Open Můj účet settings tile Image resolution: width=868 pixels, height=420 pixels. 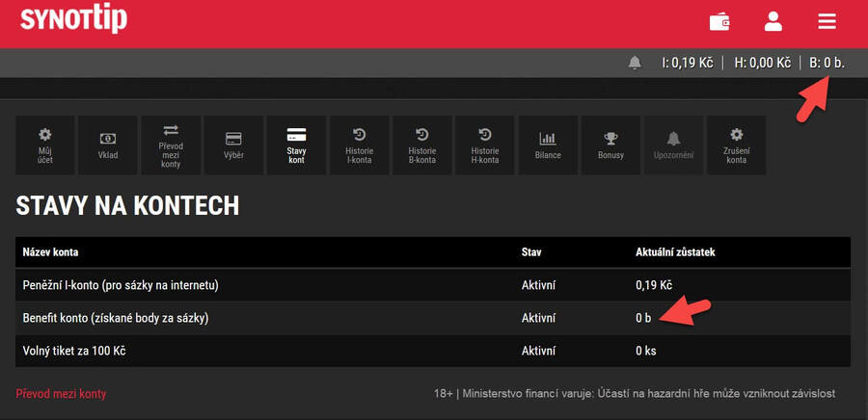pos(45,144)
